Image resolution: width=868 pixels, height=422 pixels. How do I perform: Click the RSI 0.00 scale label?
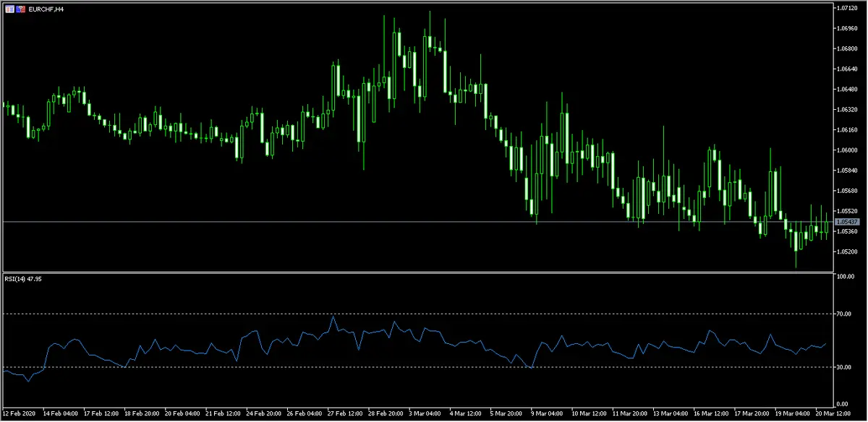click(843, 404)
